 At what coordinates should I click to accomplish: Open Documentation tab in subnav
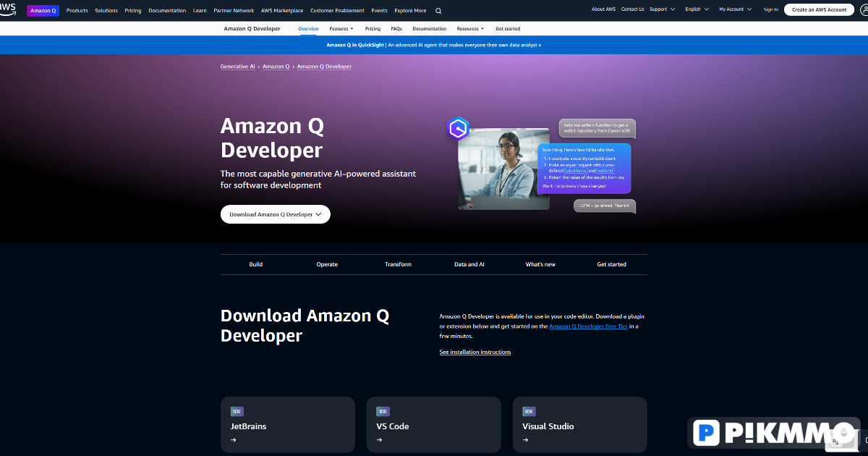coord(430,29)
